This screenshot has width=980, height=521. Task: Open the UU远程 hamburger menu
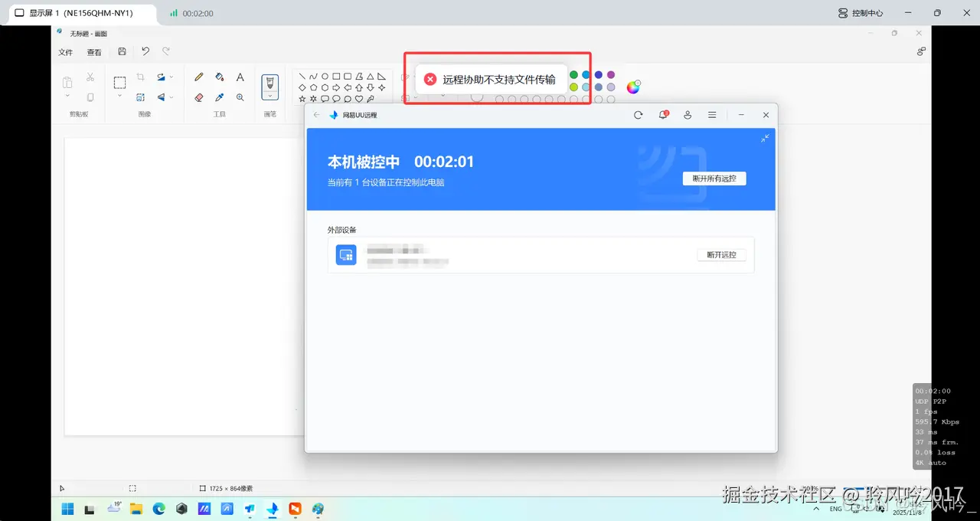(712, 114)
